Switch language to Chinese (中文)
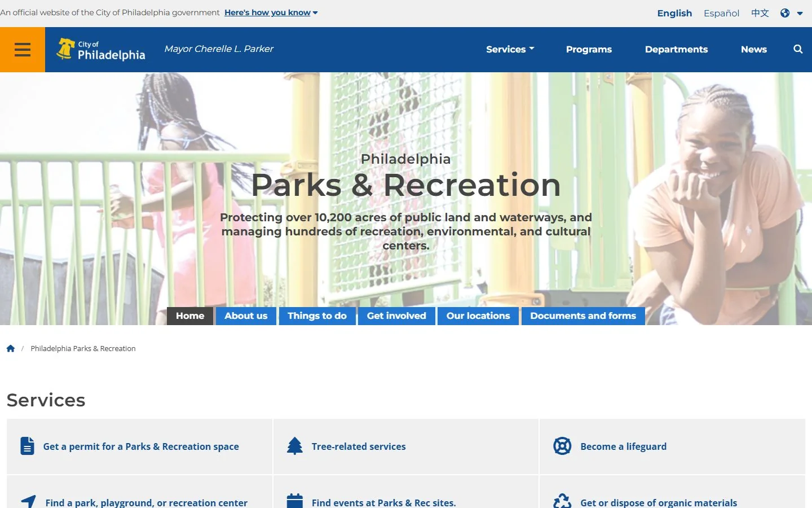The width and height of the screenshot is (812, 508). [x=760, y=13]
